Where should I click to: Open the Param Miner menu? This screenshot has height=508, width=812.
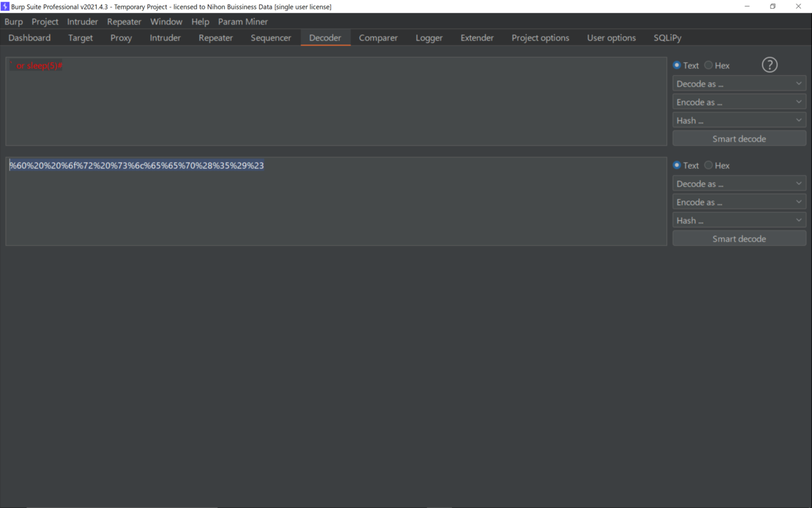(243, 22)
